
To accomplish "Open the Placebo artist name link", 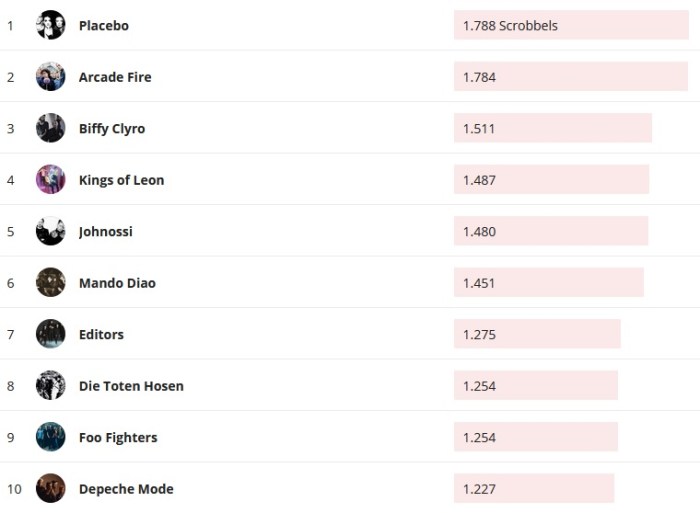I will pos(104,25).
